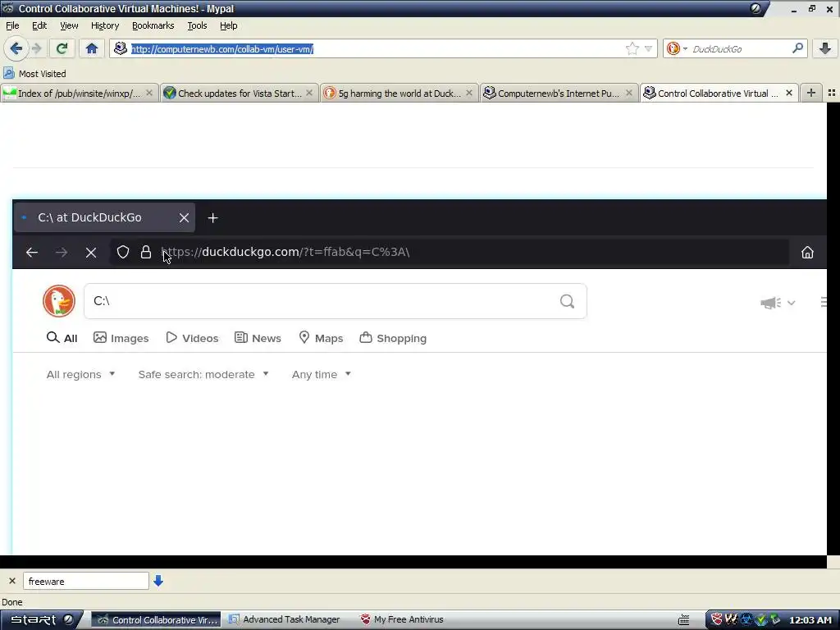840x630 pixels.
Task: Open the Help menu
Action: coord(228,25)
